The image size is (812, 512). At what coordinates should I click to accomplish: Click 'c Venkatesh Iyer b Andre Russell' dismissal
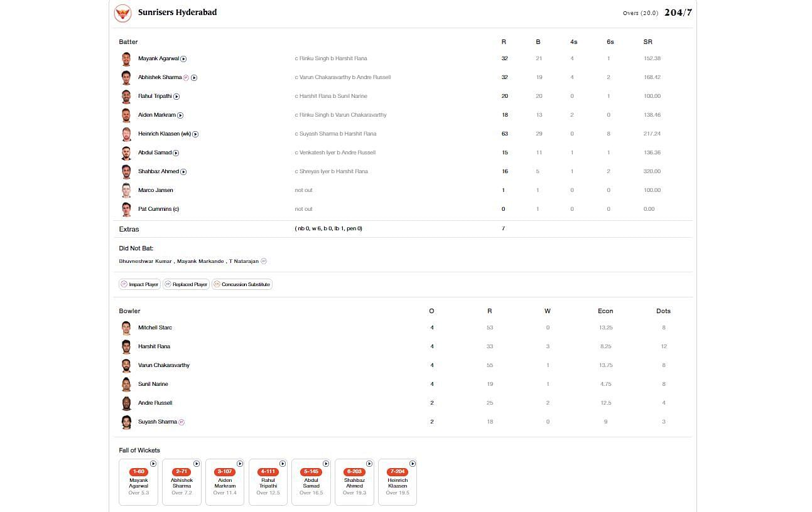335,152
